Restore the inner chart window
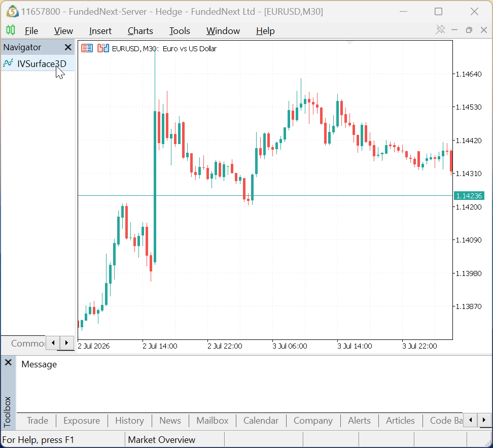493x448 pixels. click(469, 30)
